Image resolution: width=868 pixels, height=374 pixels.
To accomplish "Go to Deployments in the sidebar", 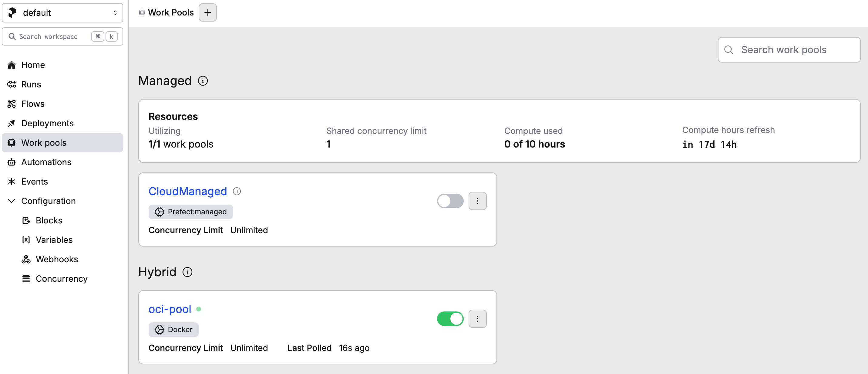I will click(x=47, y=123).
